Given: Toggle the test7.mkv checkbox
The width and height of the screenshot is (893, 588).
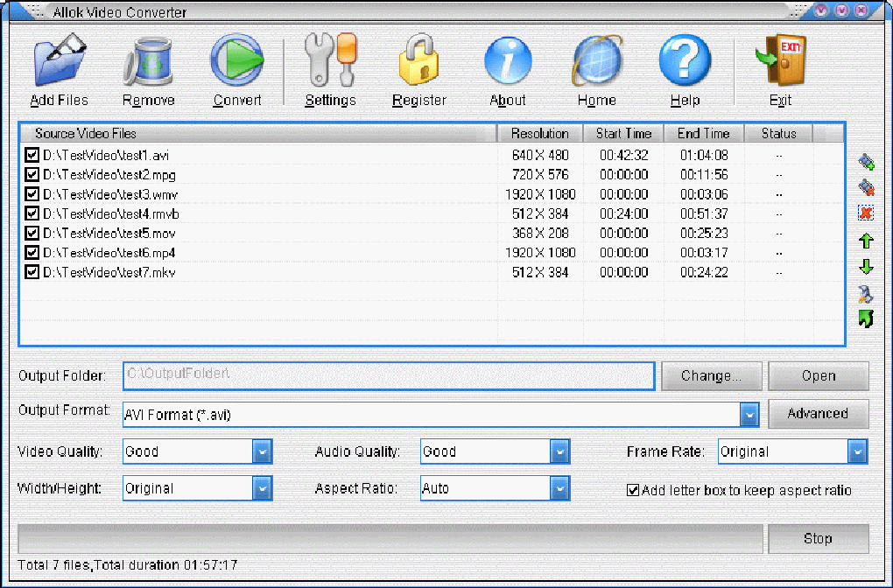Looking at the screenshot, I should (x=32, y=272).
